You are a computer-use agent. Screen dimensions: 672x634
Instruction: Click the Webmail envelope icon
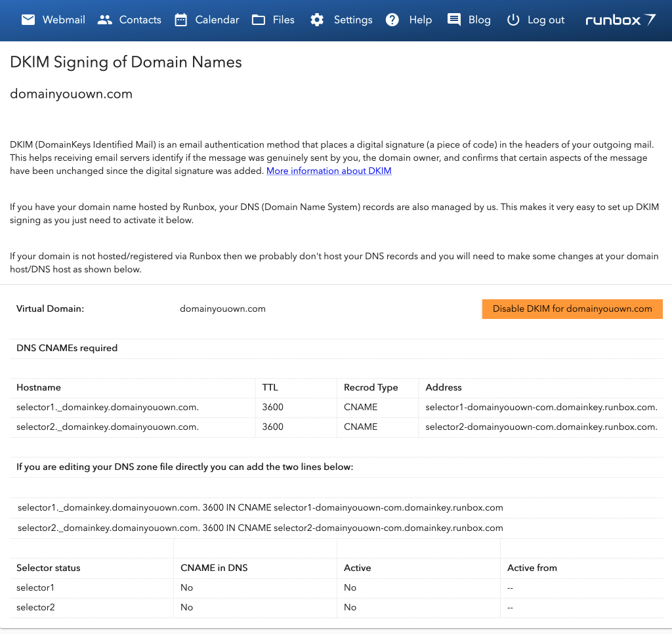(x=28, y=20)
